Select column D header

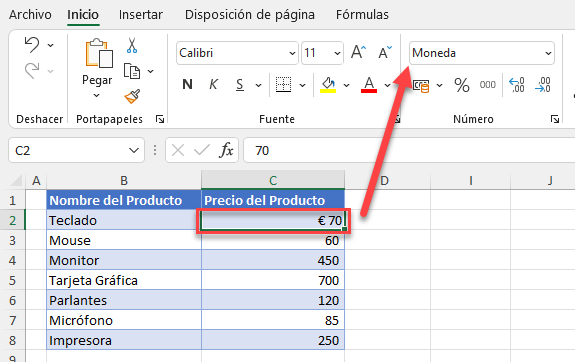pyautogui.click(x=387, y=180)
